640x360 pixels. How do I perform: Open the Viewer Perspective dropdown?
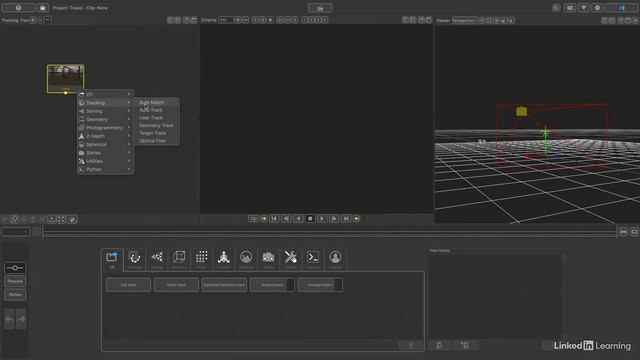tap(464, 20)
